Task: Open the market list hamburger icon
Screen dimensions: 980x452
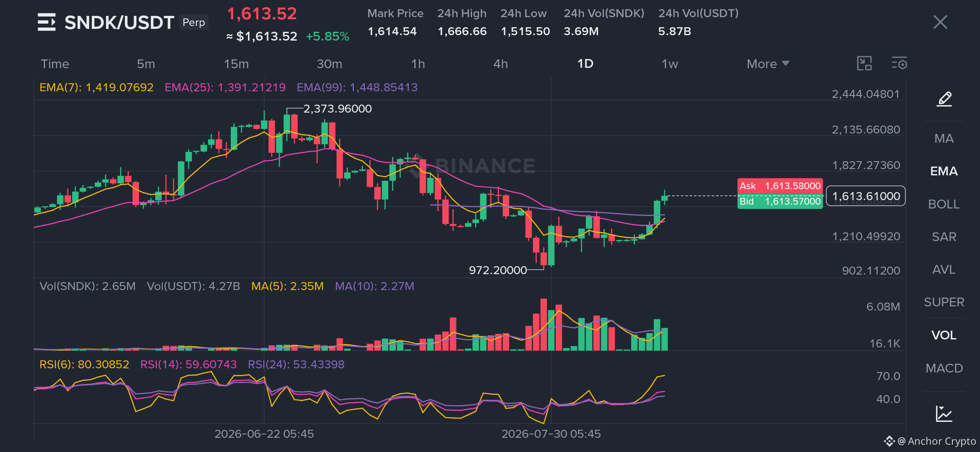Action: click(46, 22)
